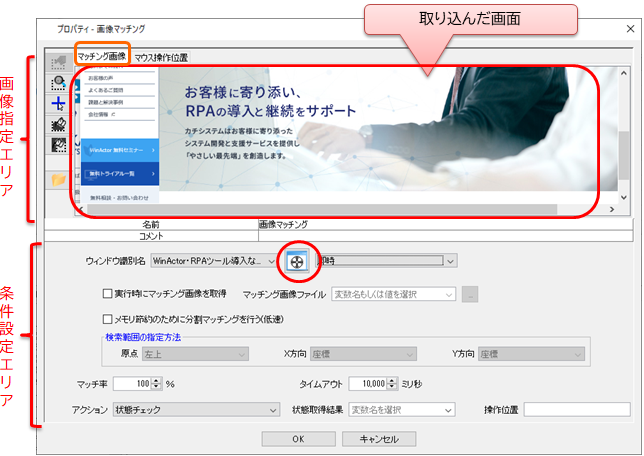Viewport: 644px width, 456px height.
Task: Click the preview horizontal scrollbar thumb
Action: (x=322, y=209)
